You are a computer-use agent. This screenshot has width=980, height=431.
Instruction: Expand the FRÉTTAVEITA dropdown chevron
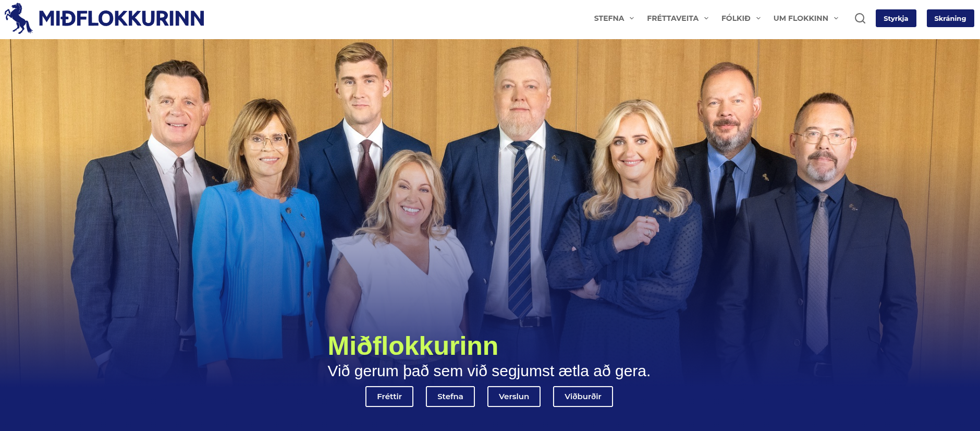pyautogui.click(x=706, y=18)
